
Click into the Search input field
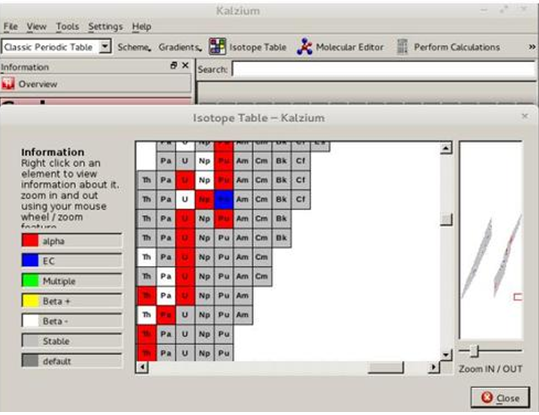point(384,69)
